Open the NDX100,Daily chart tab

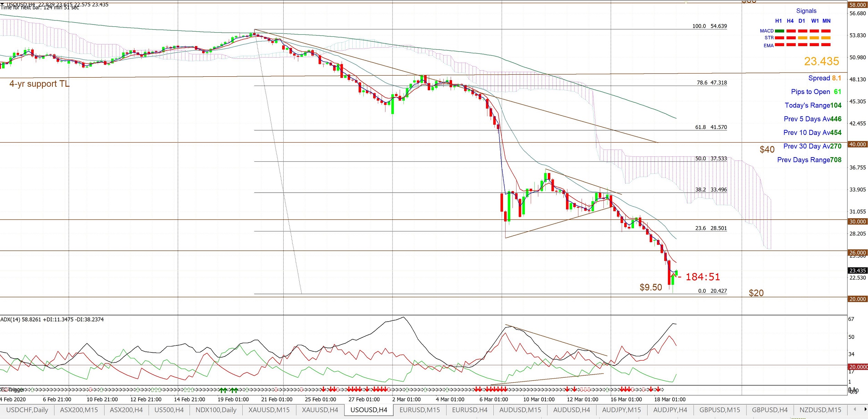point(216,410)
